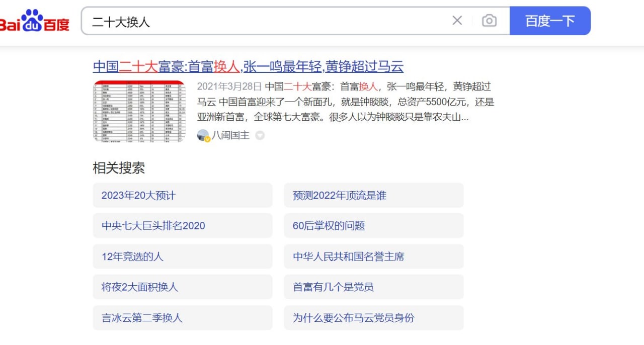Click the date text 2021年3月28日
Screen dimensions: 644x345
229,86
